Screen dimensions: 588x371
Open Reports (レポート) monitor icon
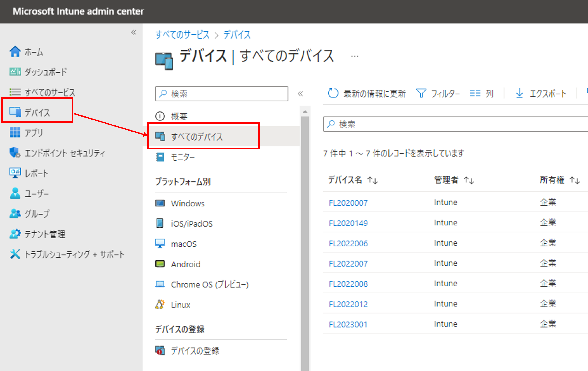pos(15,173)
